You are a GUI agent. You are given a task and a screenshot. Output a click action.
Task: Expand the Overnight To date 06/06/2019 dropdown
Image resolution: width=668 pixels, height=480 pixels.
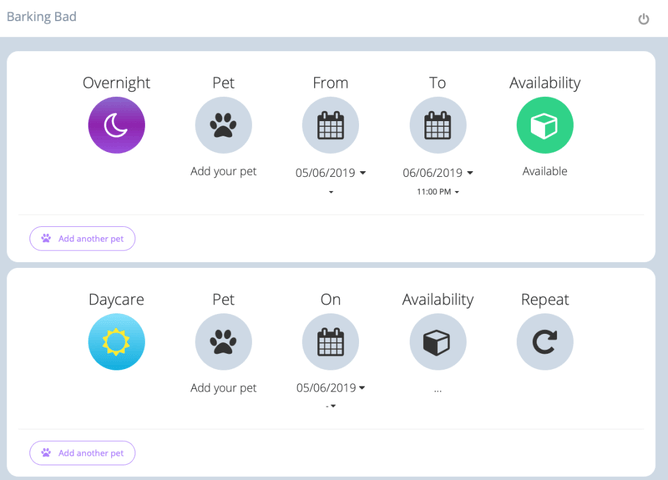point(438,173)
